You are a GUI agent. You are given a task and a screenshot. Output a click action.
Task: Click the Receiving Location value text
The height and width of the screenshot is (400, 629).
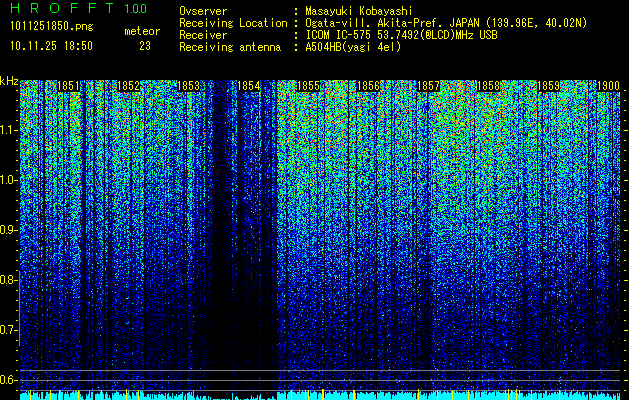point(446,23)
